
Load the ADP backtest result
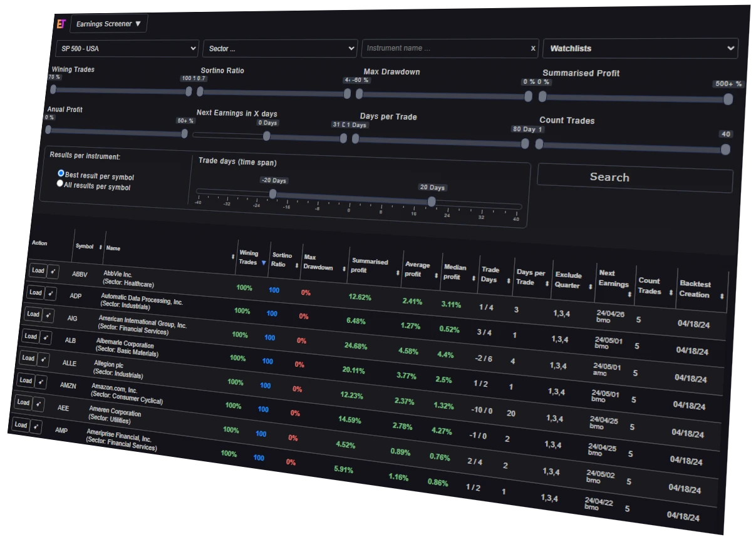36,292
